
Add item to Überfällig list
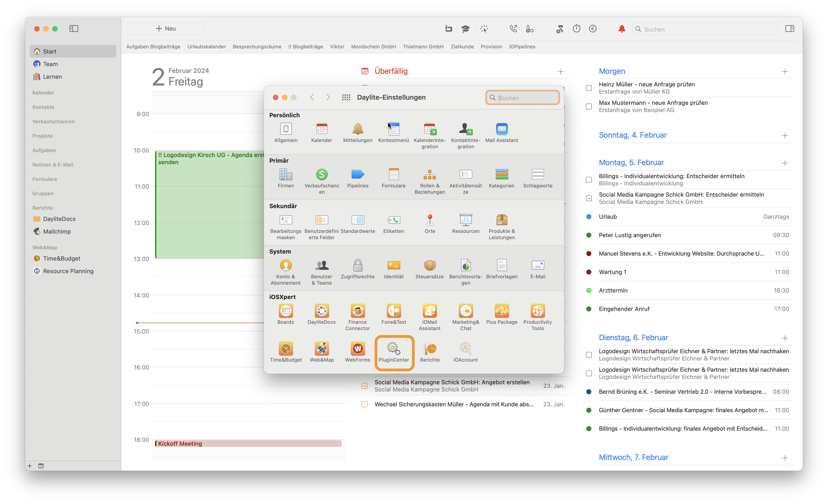pyautogui.click(x=560, y=72)
